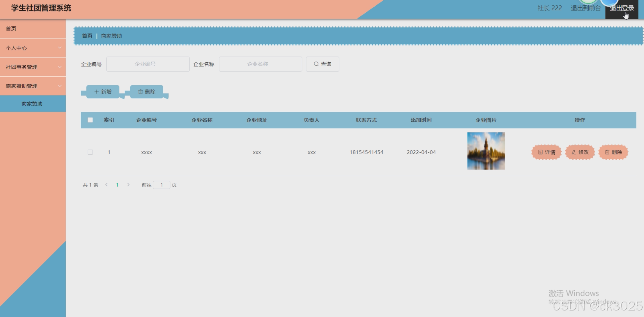Open the enterprise picture thumbnail
644x317 pixels.
coord(486,151)
